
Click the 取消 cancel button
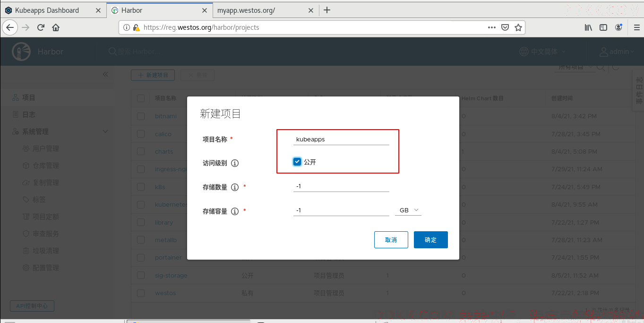391,240
